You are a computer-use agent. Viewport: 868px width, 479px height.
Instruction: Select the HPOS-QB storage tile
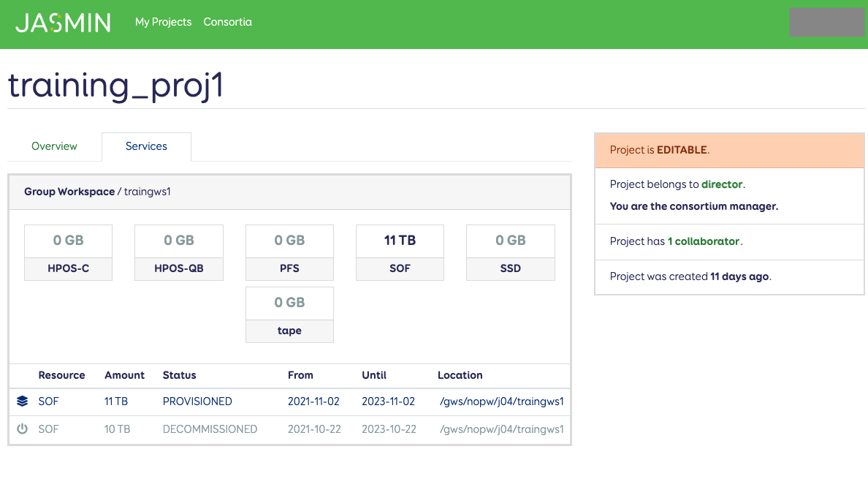[179, 252]
